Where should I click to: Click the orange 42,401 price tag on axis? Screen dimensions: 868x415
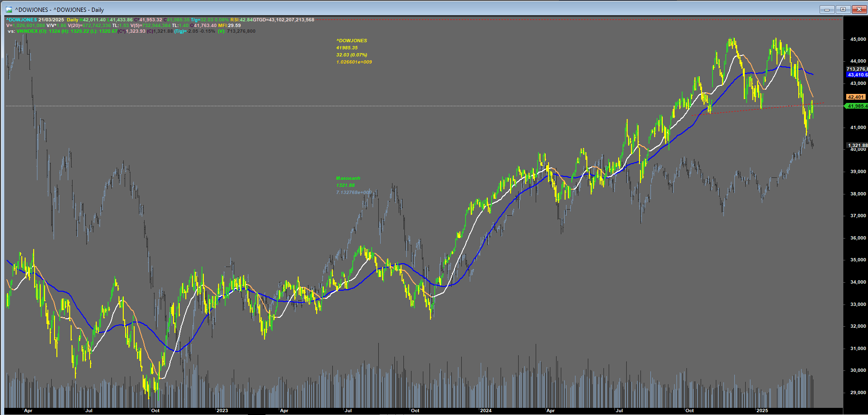[856, 97]
